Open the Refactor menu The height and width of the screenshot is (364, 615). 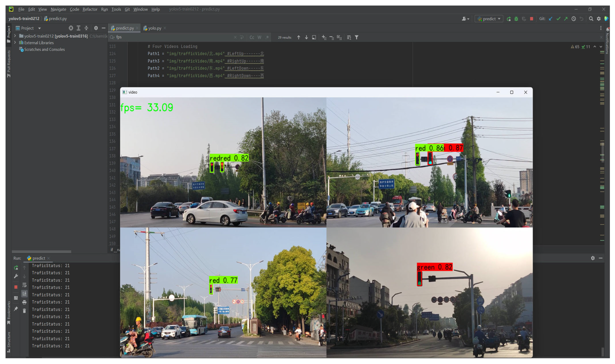[90, 9]
